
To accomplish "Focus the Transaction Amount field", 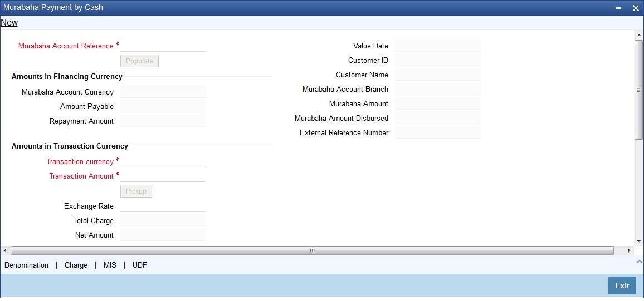I will tap(163, 175).
